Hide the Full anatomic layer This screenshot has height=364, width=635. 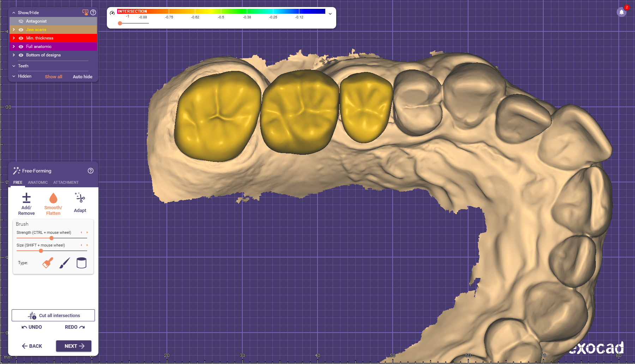click(x=21, y=47)
